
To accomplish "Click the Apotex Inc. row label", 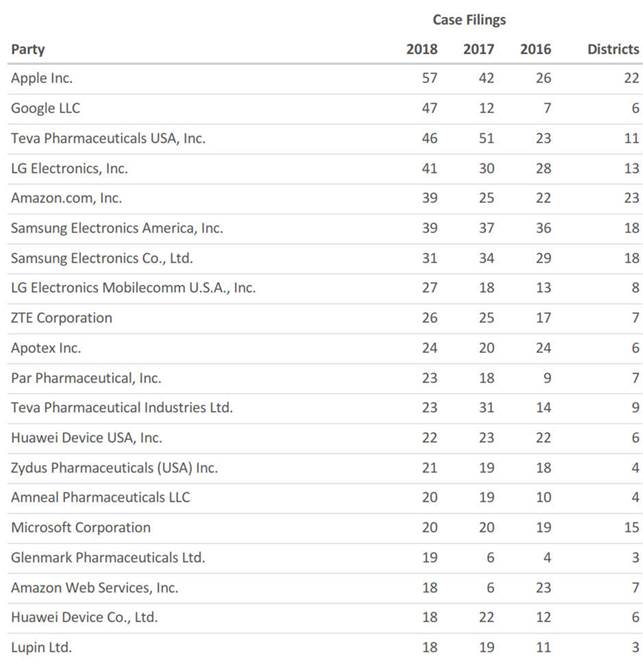I will pos(46,348).
